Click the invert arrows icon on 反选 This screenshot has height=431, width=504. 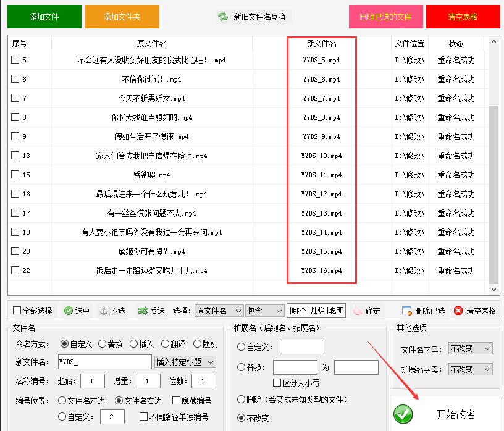[143, 311]
